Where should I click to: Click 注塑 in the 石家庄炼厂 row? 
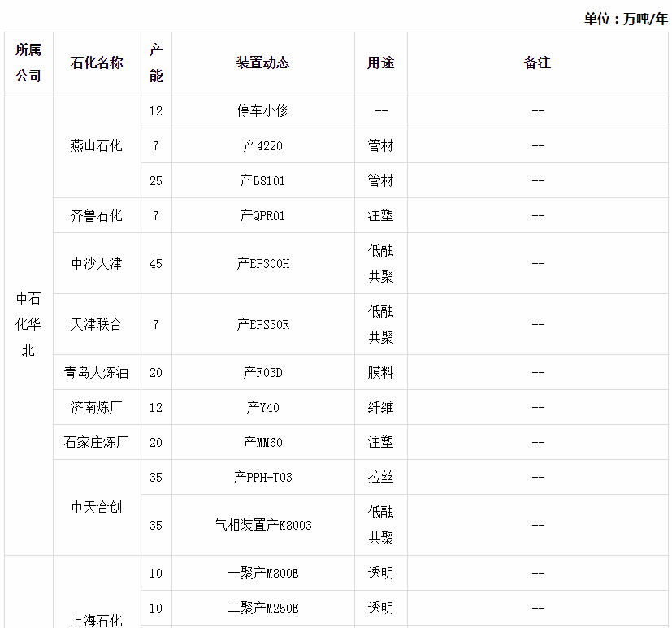point(380,442)
